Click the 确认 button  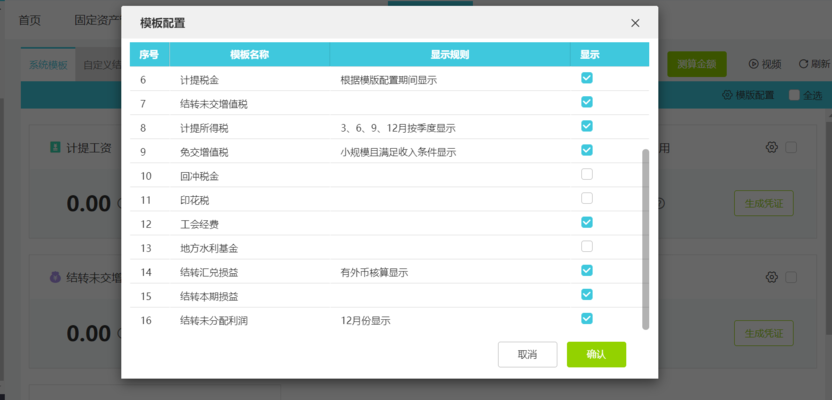(x=596, y=354)
